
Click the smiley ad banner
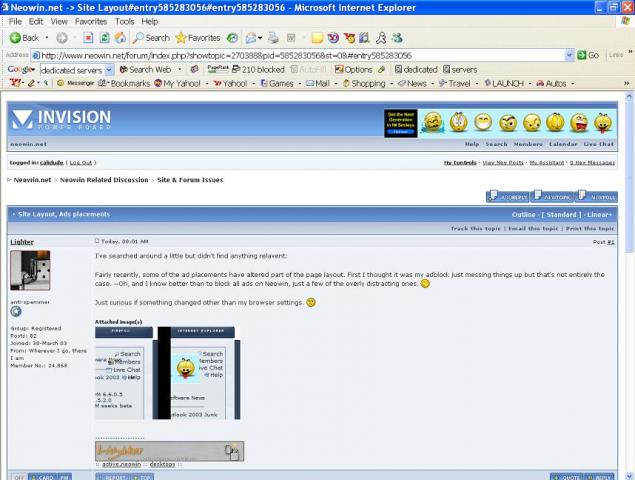501,123
